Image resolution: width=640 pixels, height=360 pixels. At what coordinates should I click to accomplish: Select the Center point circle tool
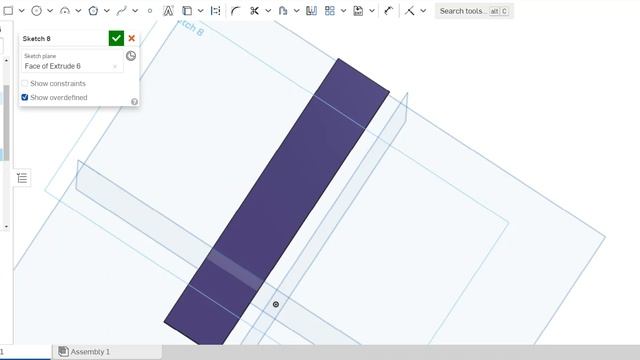(x=36, y=11)
